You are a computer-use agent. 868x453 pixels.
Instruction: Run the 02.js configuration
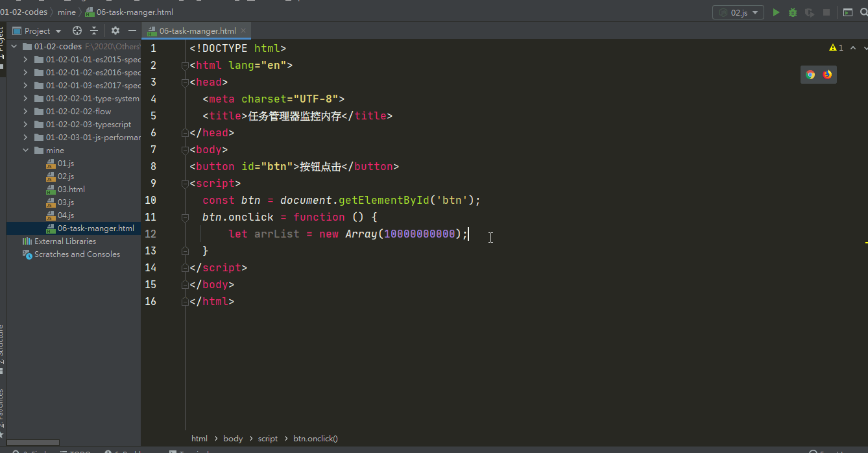coord(776,12)
